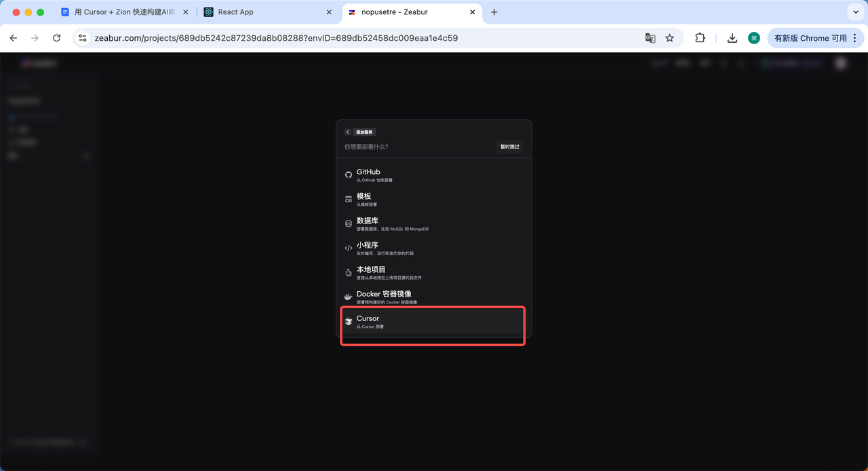
Task: Open site information icon in address bar
Action: coord(83,38)
